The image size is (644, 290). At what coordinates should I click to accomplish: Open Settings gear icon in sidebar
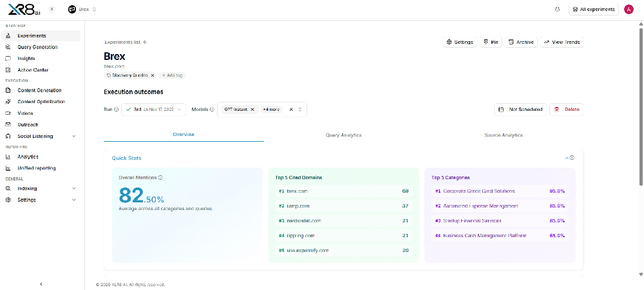(x=8, y=200)
